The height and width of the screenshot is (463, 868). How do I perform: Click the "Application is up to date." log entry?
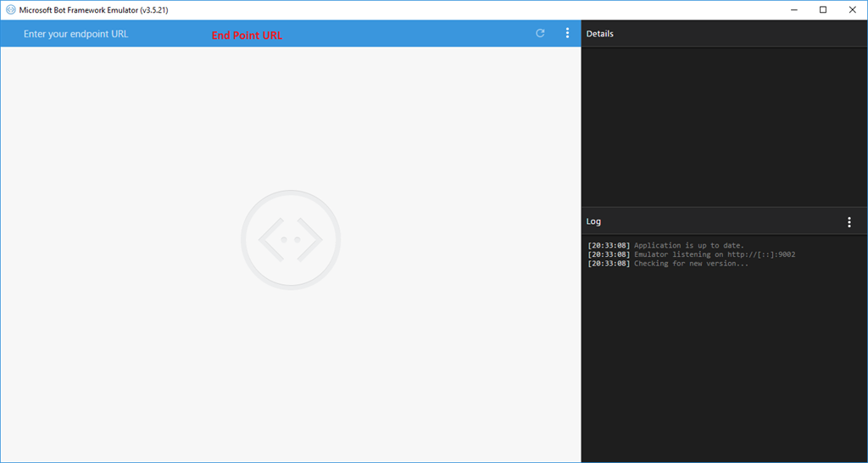point(666,245)
